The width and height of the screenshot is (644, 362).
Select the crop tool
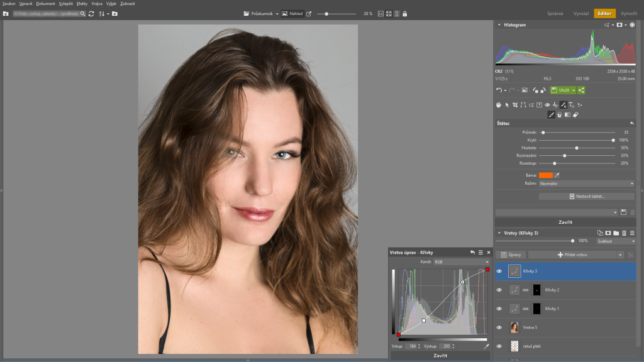click(x=515, y=105)
